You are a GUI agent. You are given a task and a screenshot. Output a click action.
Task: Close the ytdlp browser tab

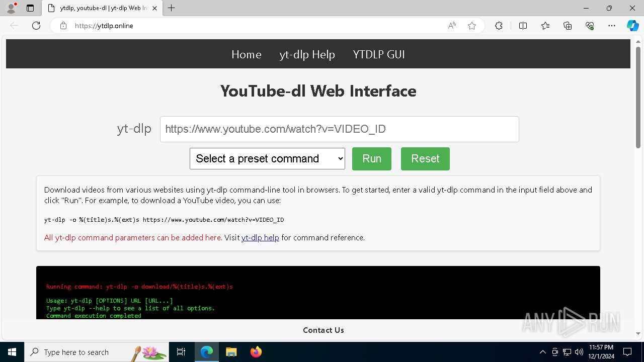coord(155,8)
